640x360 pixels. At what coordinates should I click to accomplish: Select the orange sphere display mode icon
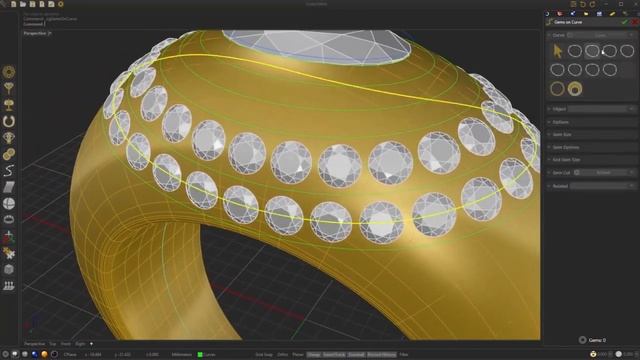click(x=44, y=354)
